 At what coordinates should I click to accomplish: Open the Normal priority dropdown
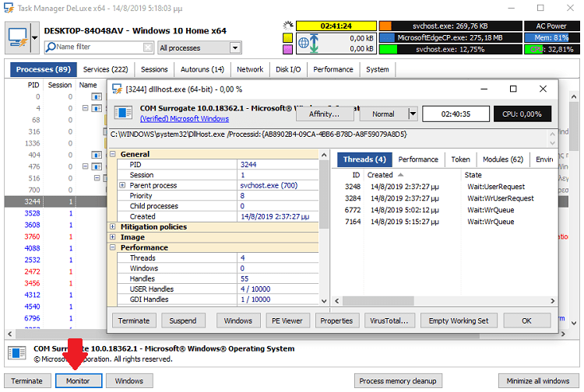413,114
